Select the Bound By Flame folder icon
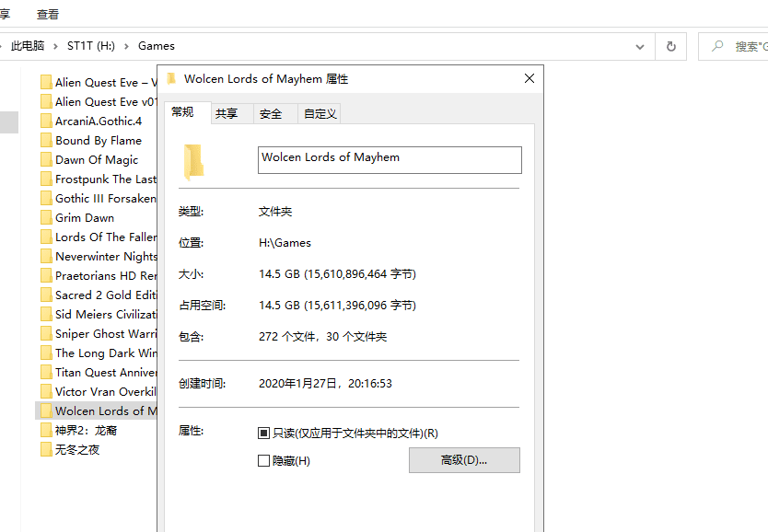Viewport: 768px width, 532px height. tap(47, 141)
